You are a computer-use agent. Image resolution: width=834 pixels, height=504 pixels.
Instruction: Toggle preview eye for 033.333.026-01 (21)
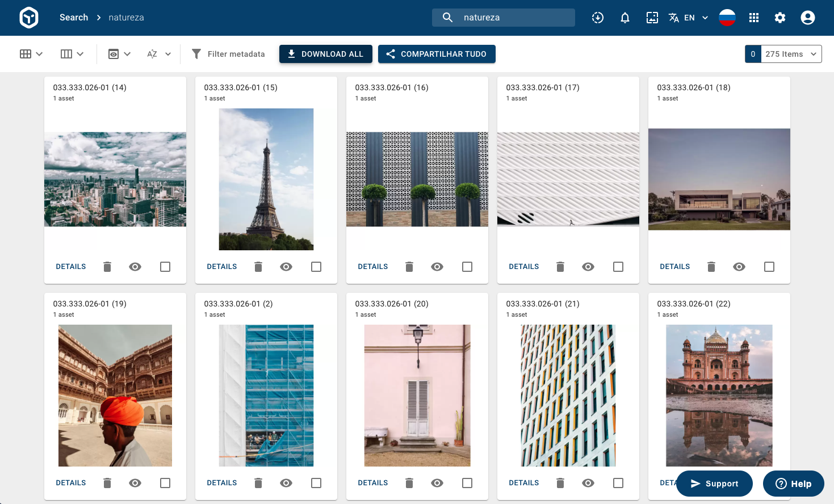tap(588, 483)
